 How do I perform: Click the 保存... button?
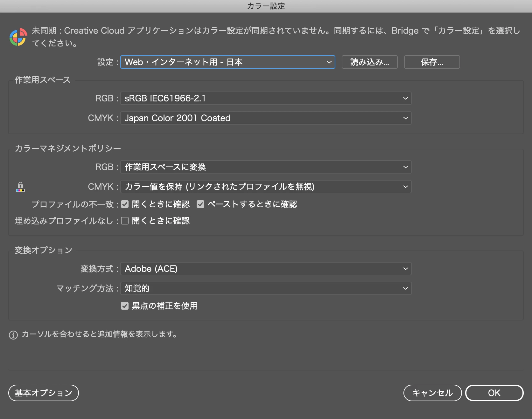tap(432, 62)
